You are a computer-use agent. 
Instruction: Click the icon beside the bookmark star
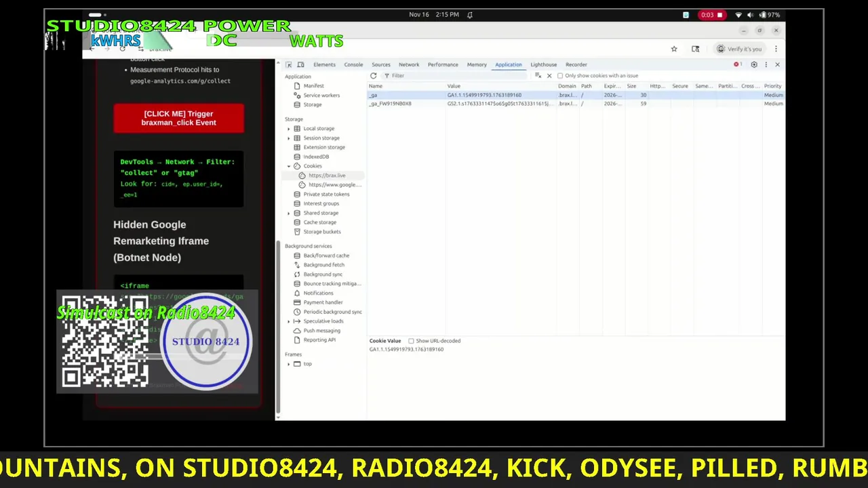click(x=695, y=49)
